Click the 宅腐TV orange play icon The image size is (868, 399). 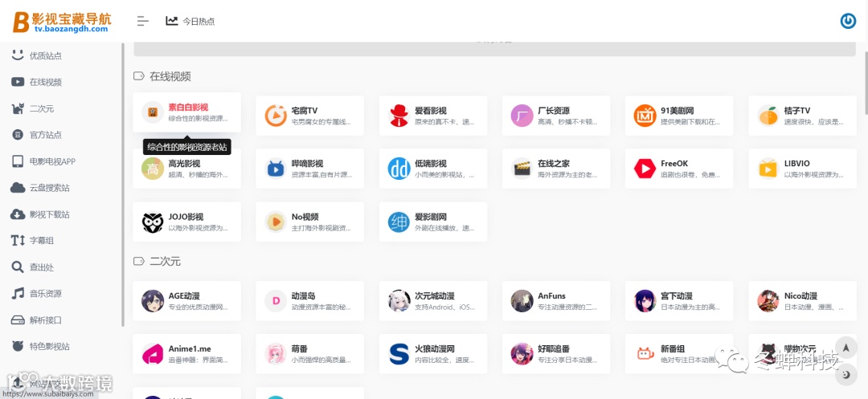point(275,116)
